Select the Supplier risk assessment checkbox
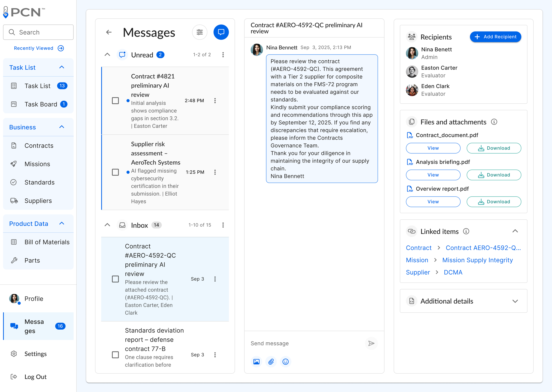 pyautogui.click(x=115, y=172)
